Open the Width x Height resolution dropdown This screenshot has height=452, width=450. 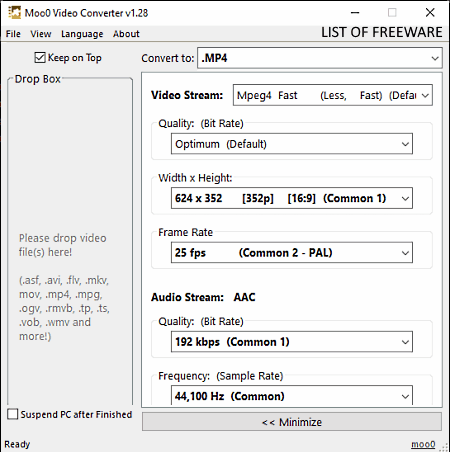(x=292, y=198)
